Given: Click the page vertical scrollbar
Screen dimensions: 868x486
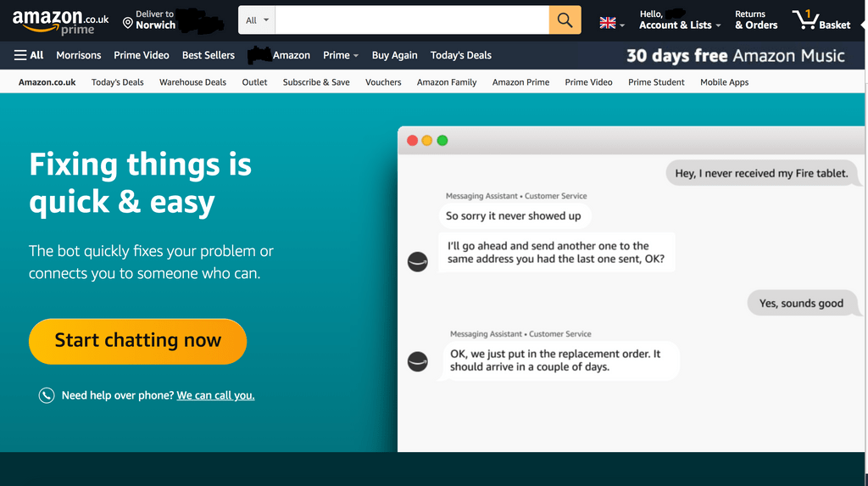Looking at the screenshot, I should pyautogui.click(x=865, y=277).
